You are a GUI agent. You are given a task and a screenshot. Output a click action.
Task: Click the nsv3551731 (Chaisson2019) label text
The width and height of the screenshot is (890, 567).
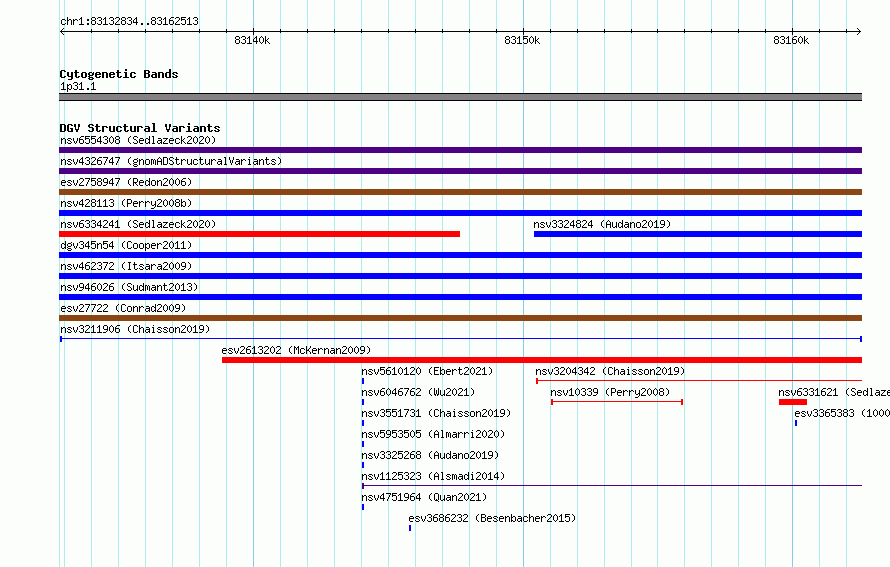click(x=436, y=413)
